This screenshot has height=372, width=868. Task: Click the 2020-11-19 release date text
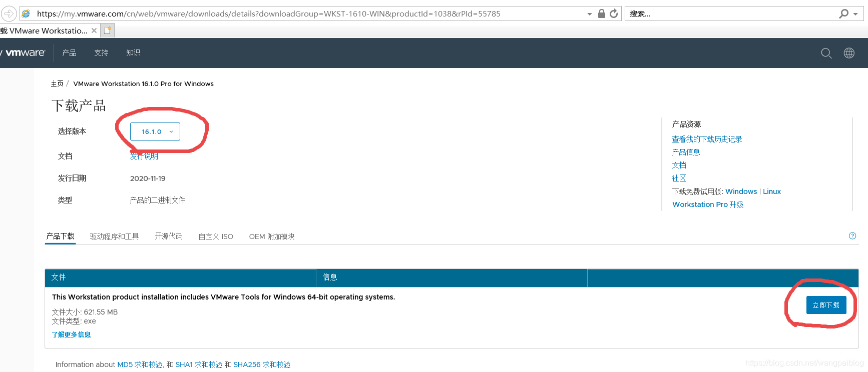148,178
